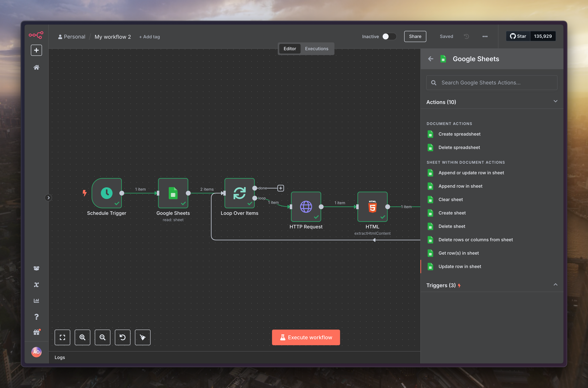Image resolution: width=588 pixels, height=388 pixels.
Task: Click the zoom to fit canvas icon
Action: (62, 337)
